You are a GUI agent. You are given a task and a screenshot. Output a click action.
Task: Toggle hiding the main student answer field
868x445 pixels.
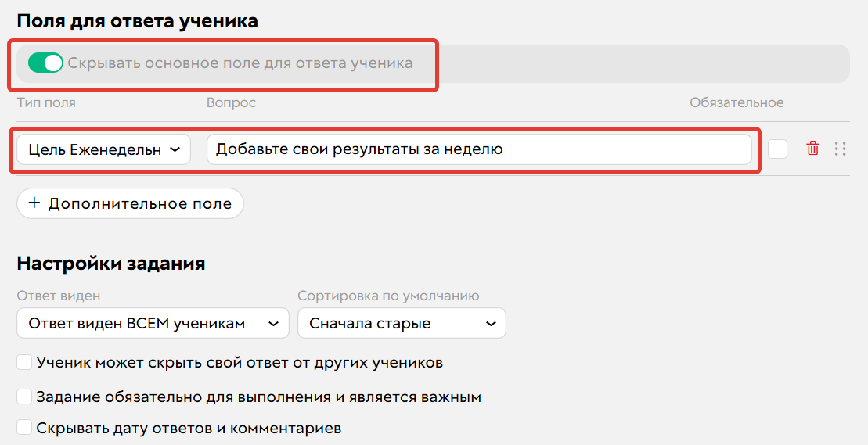click(45, 63)
